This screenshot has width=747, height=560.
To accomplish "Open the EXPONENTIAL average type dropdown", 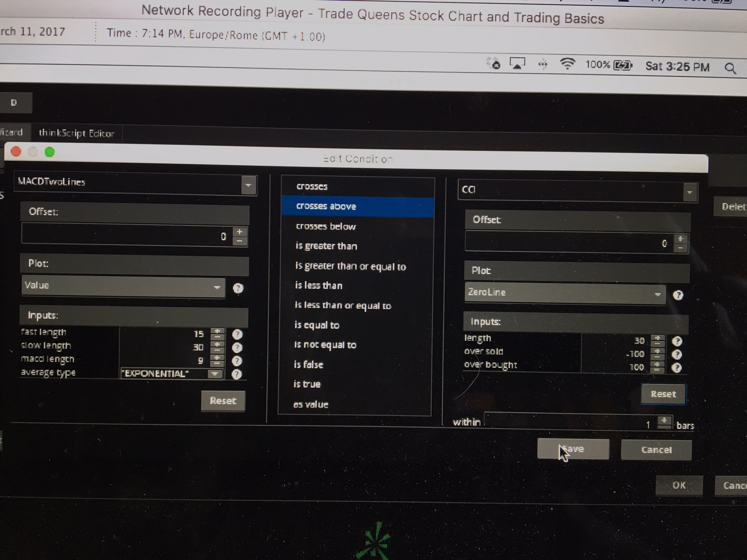I will pos(215,374).
